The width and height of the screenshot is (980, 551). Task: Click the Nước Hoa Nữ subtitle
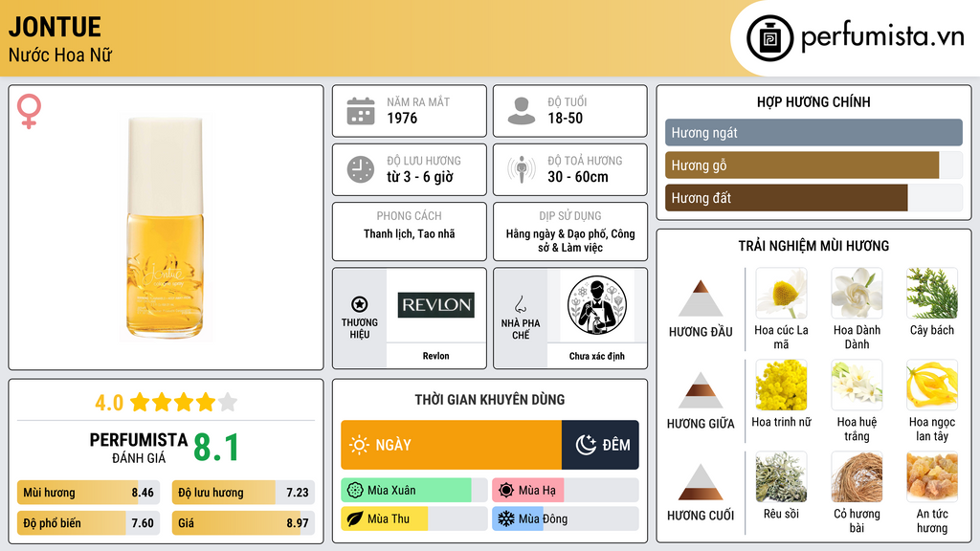[x=60, y=55]
